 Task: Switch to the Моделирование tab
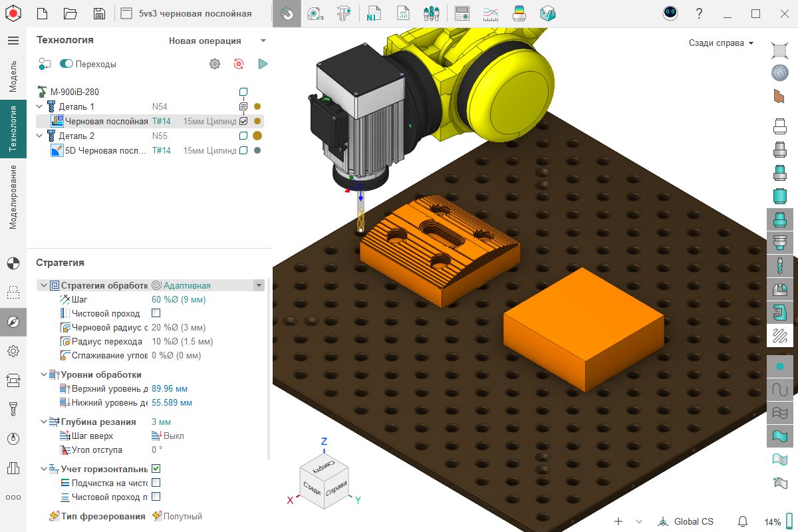point(13,197)
